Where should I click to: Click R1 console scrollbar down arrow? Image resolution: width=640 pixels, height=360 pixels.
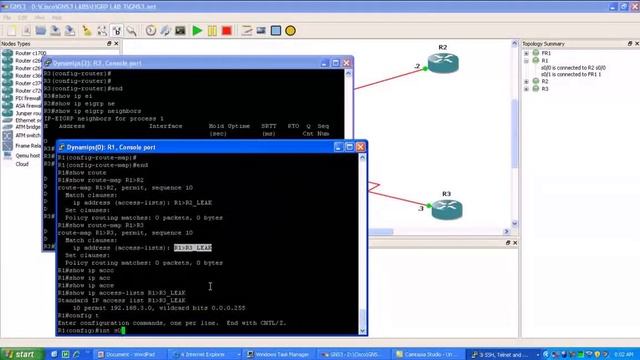click(x=362, y=331)
